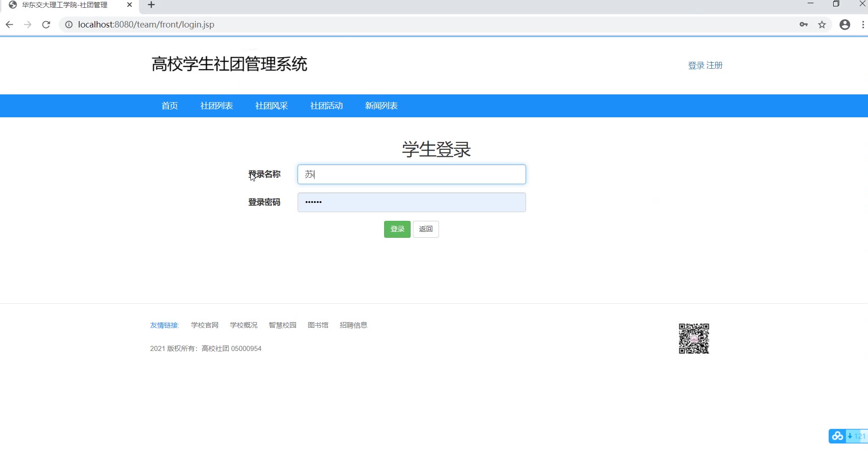Click the cloud download widget icon
This screenshot has height=460, width=868.
point(838,436)
